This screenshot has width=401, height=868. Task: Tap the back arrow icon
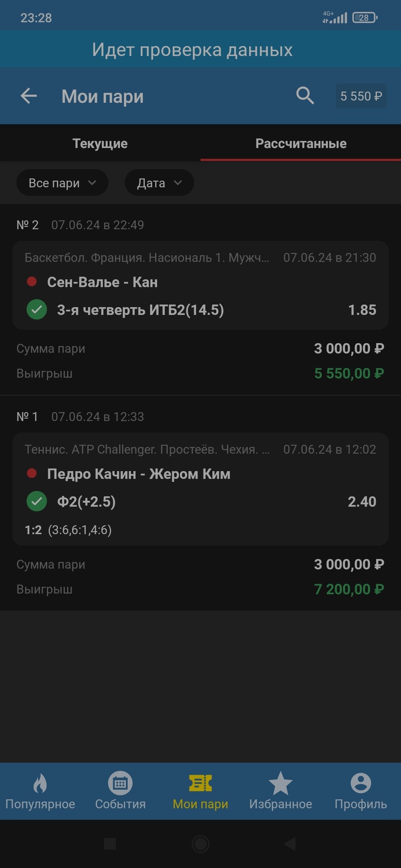coord(29,96)
